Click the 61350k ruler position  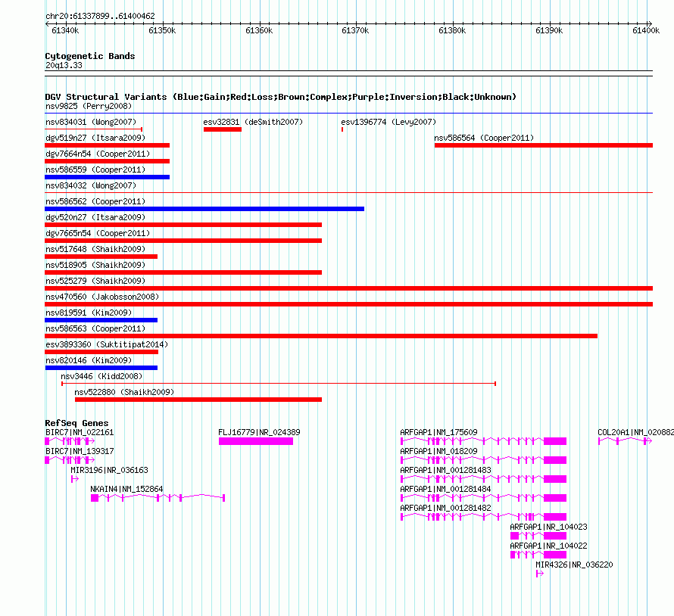162,30
